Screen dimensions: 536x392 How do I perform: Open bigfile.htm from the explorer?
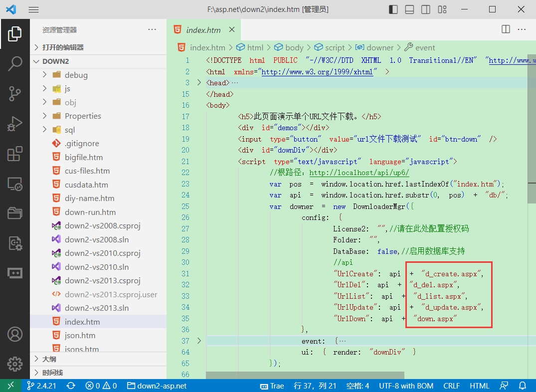pyautogui.click(x=83, y=157)
